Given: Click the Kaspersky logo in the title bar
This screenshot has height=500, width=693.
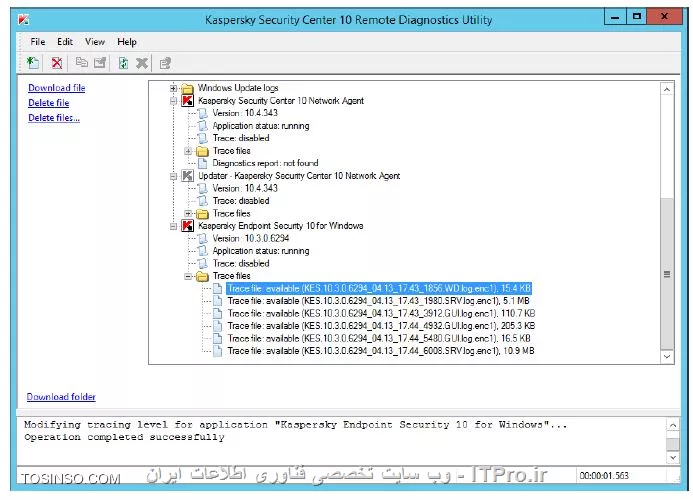Looking at the screenshot, I should pyautogui.click(x=23, y=19).
